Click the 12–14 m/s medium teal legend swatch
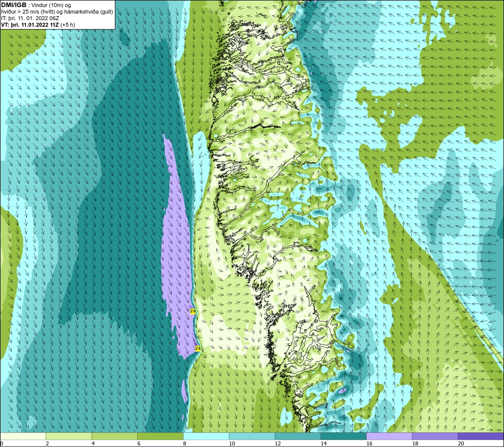Screen dimensions: 504x447 [x=298, y=436]
